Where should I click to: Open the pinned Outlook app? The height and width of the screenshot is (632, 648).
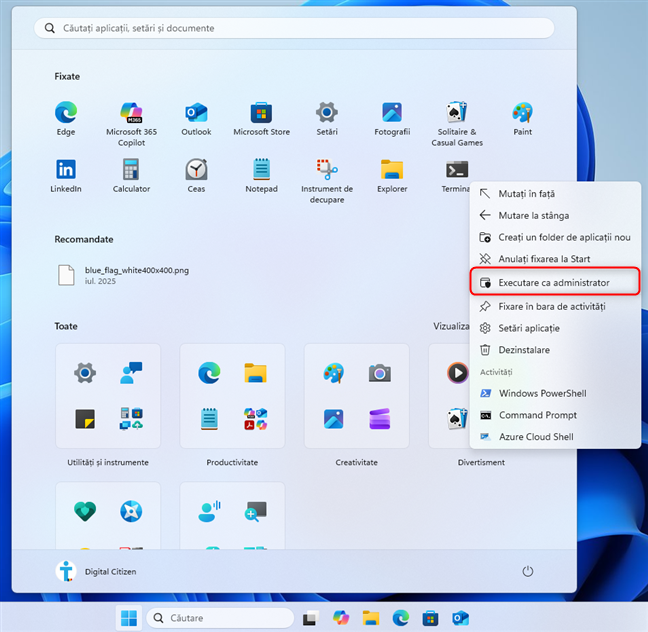[x=196, y=118]
